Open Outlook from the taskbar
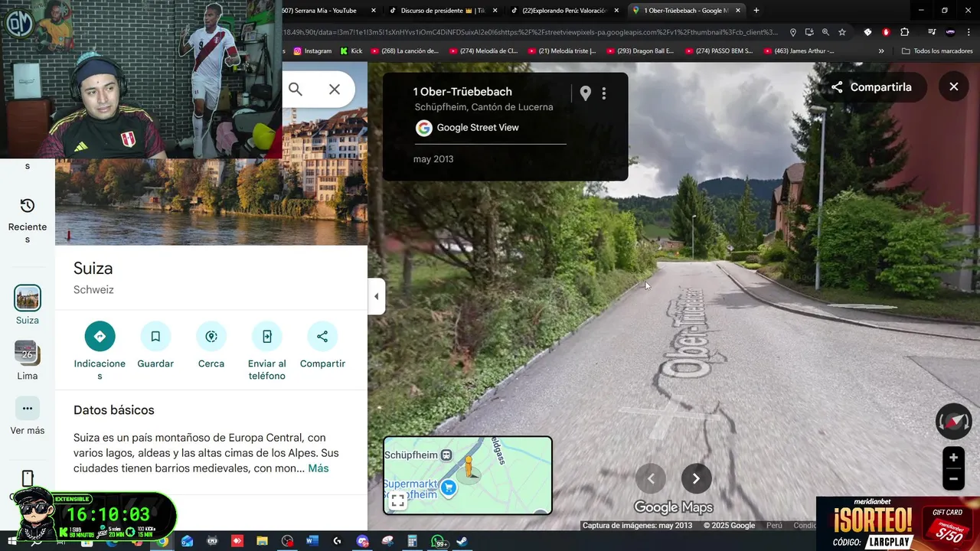The height and width of the screenshot is (551, 980). (x=187, y=541)
